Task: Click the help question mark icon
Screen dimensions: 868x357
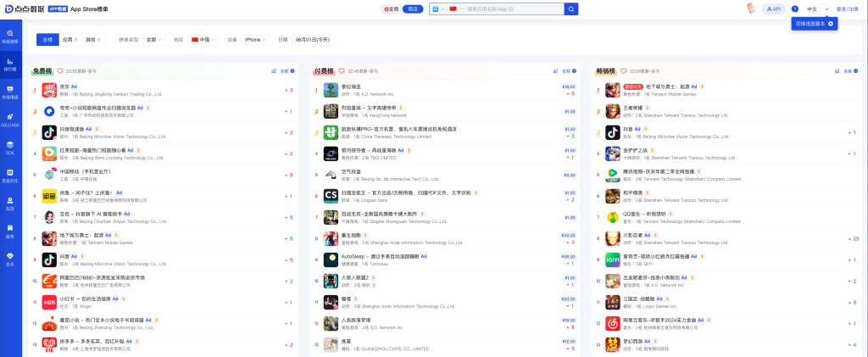Action: point(795,8)
